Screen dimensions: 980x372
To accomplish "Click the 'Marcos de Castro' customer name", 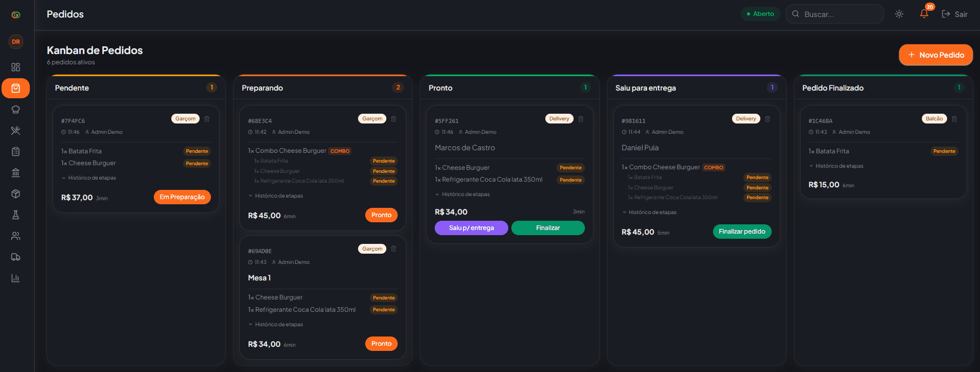I will pos(465,148).
